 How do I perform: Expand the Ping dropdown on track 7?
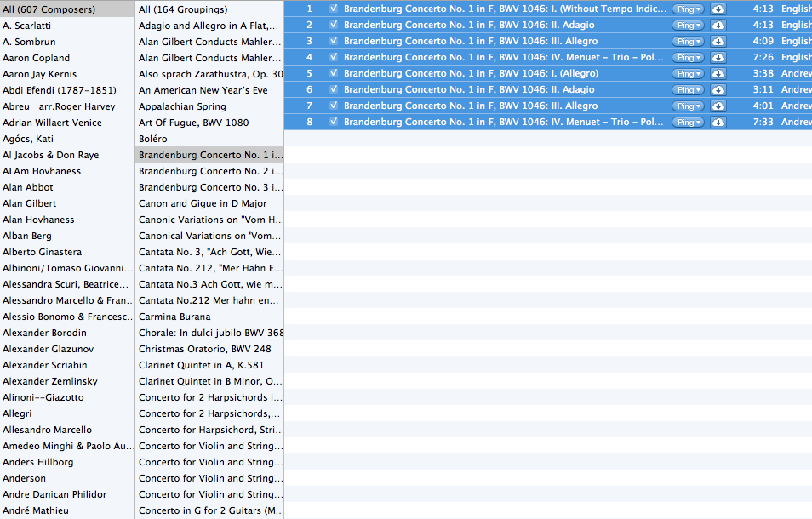point(688,106)
